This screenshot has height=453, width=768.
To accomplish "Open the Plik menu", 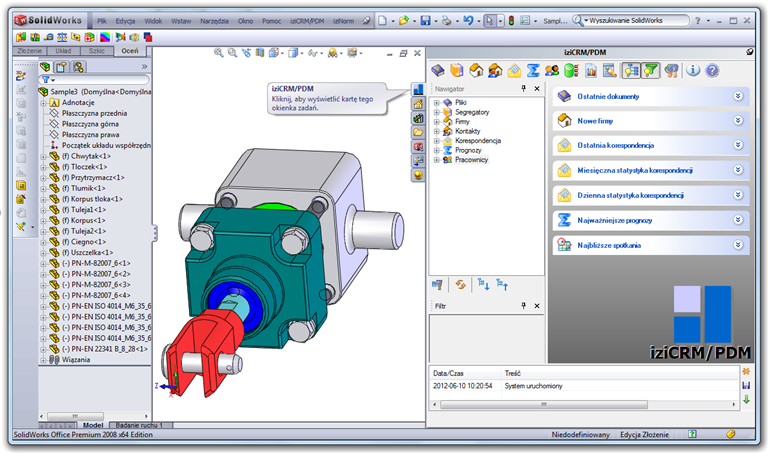I will tap(102, 21).
